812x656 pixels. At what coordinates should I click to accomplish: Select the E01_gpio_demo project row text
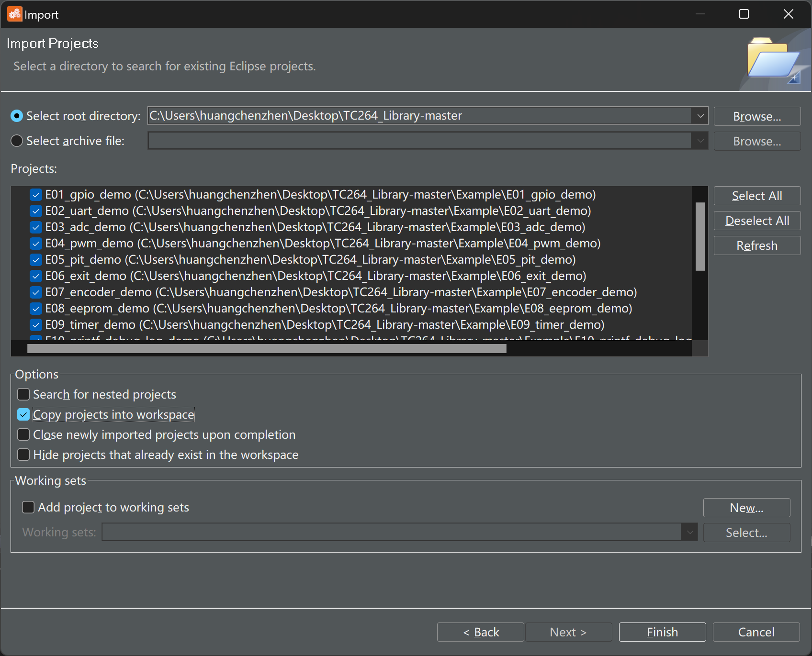coord(320,195)
